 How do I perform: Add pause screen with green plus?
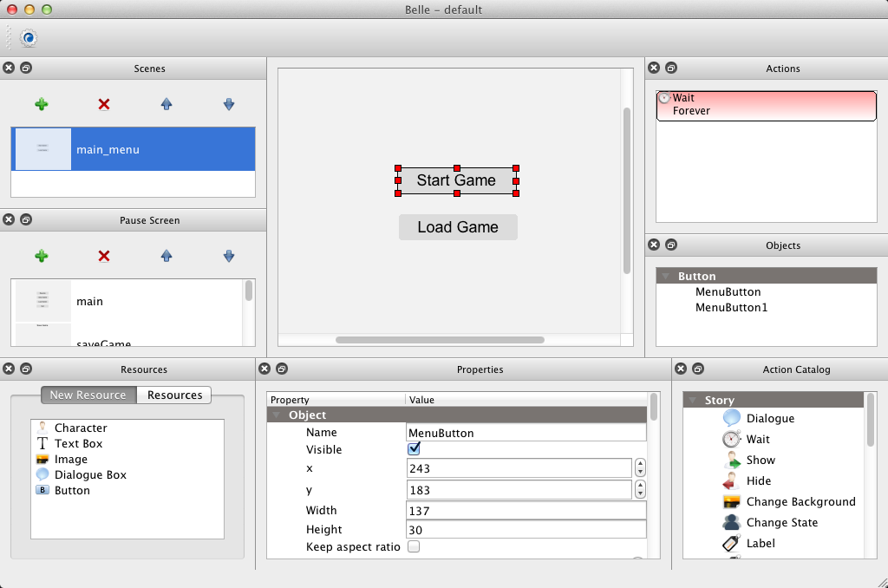42,256
